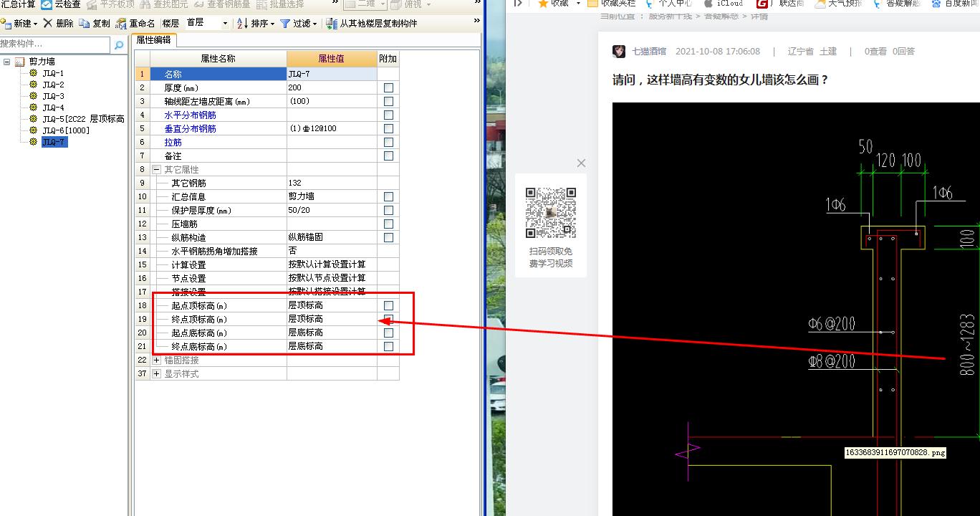Select JLQ-5[2C22 层顶标高 tree item
The image size is (980, 516).
coord(83,119)
